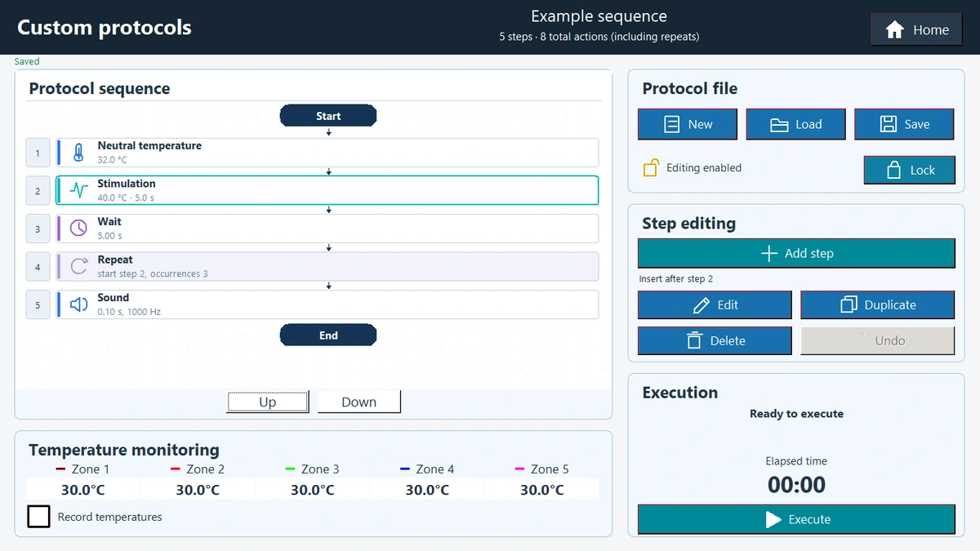Click '5 steps · 8 total actions' subtitle
The width and height of the screenshot is (980, 551).
(x=599, y=37)
